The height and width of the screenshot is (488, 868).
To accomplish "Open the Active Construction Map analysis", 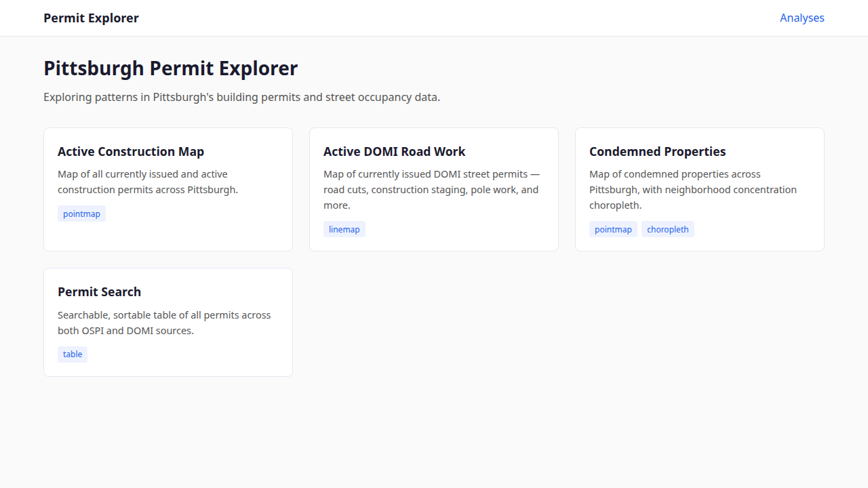I will pyautogui.click(x=167, y=189).
